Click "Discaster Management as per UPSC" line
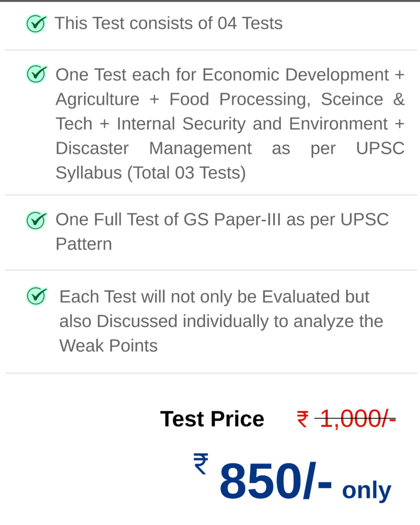This screenshot has height=525, width=420. click(x=230, y=149)
